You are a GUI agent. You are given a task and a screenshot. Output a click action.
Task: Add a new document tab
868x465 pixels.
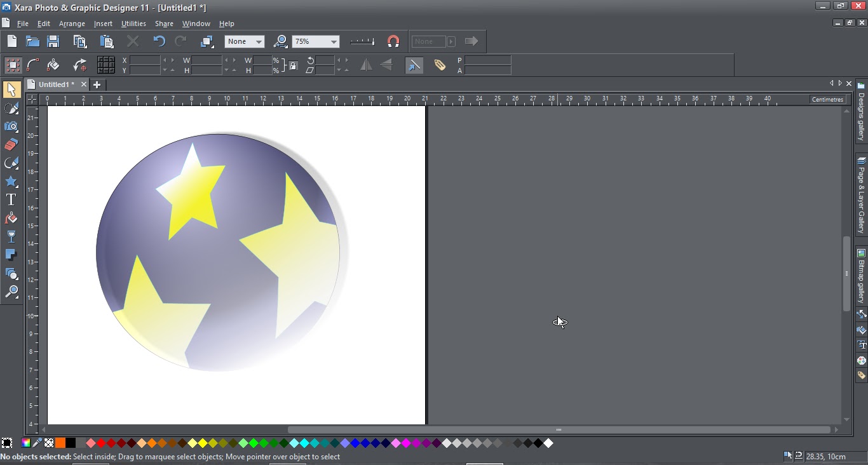tap(97, 84)
